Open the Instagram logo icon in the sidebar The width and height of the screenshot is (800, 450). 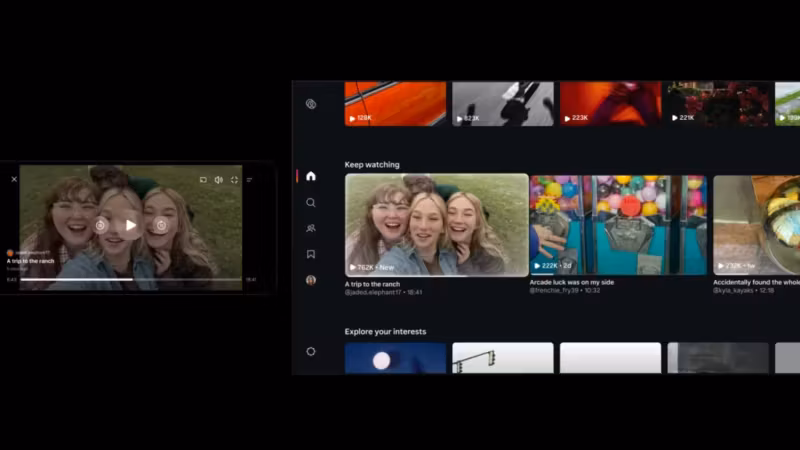coord(311,104)
